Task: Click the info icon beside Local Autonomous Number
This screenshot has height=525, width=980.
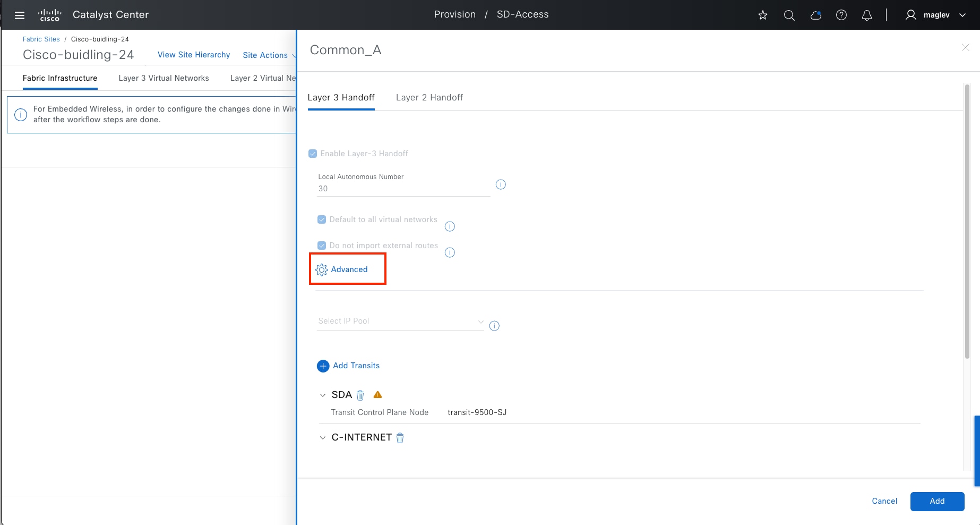Action: [501, 184]
